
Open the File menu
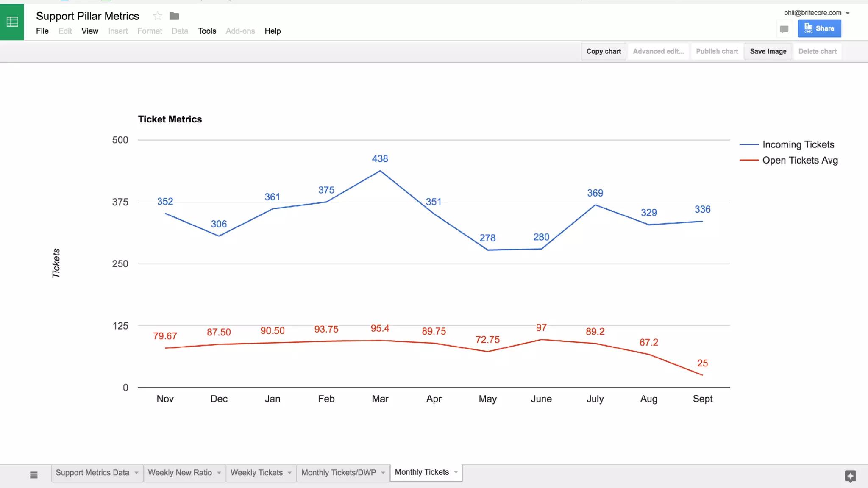coord(42,31)
